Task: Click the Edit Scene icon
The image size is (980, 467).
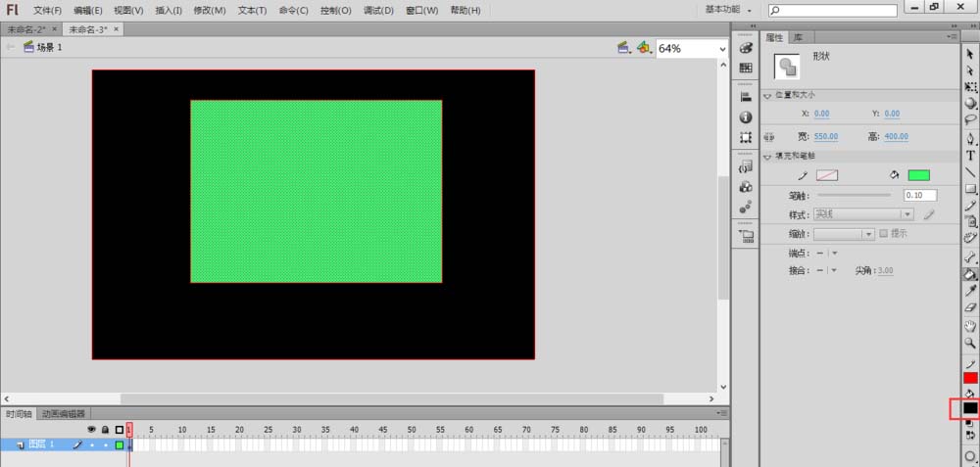Action: click(623, 47)
